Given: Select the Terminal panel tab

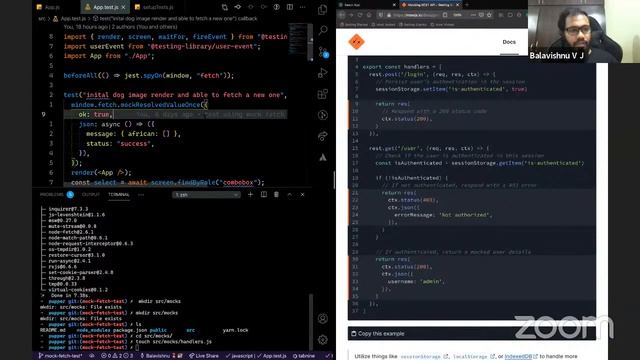Looking at the screenshot, I should 119,195.
